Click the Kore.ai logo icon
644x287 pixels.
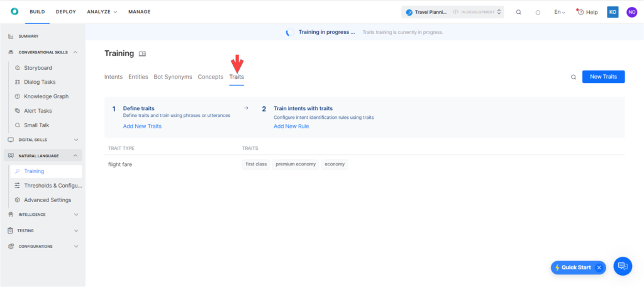pos(14,12)
